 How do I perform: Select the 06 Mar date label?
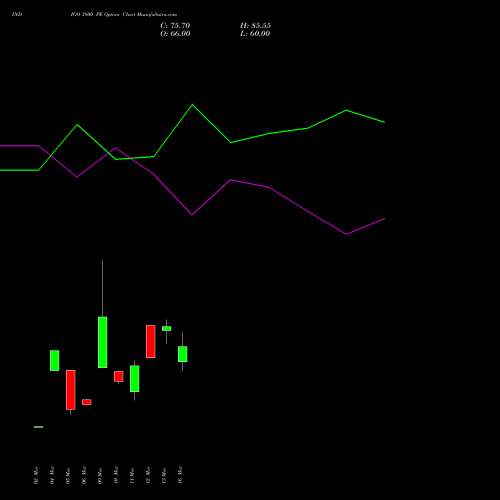pyautogui.click(x=84, y=475)
